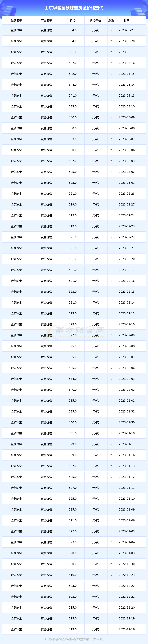This screenshot has width=148, height=644.
Task: Click the 价格单位 column header
Action: [x=95, y=21]
